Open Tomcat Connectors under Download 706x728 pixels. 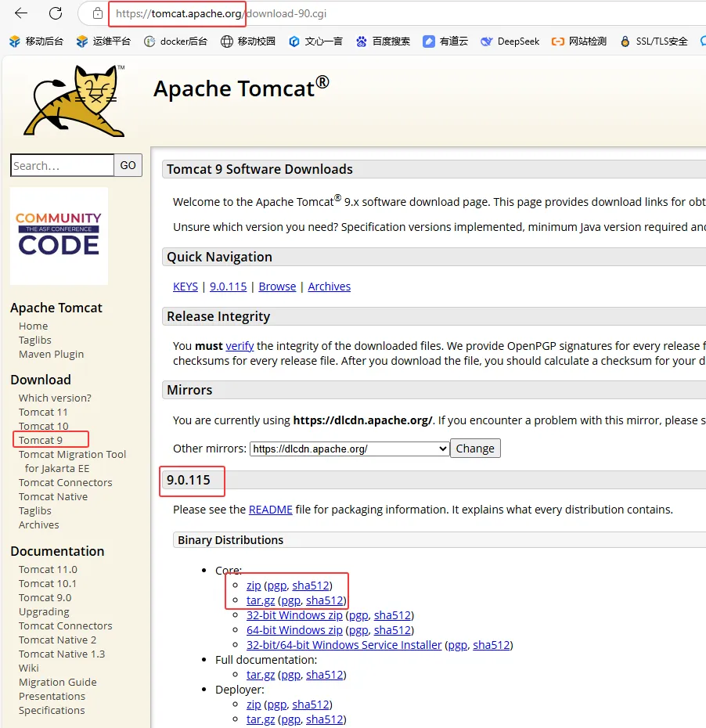[x=66, y=482]
